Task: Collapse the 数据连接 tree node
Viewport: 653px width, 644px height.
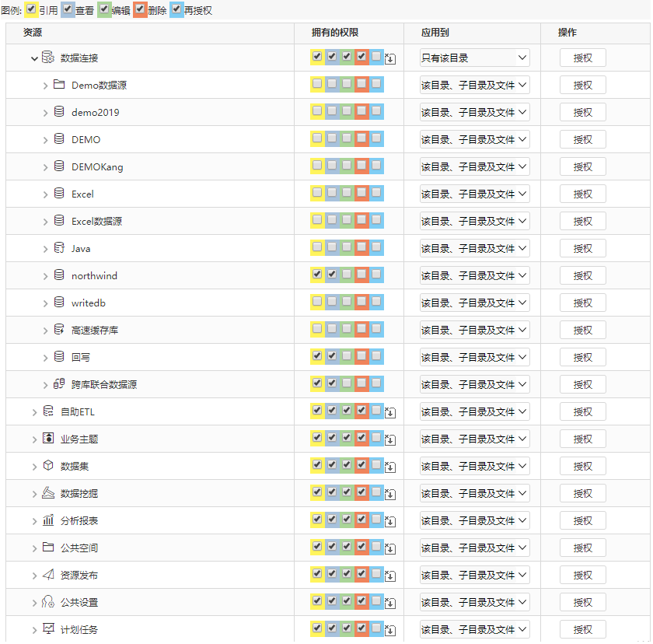Action: 34,58
